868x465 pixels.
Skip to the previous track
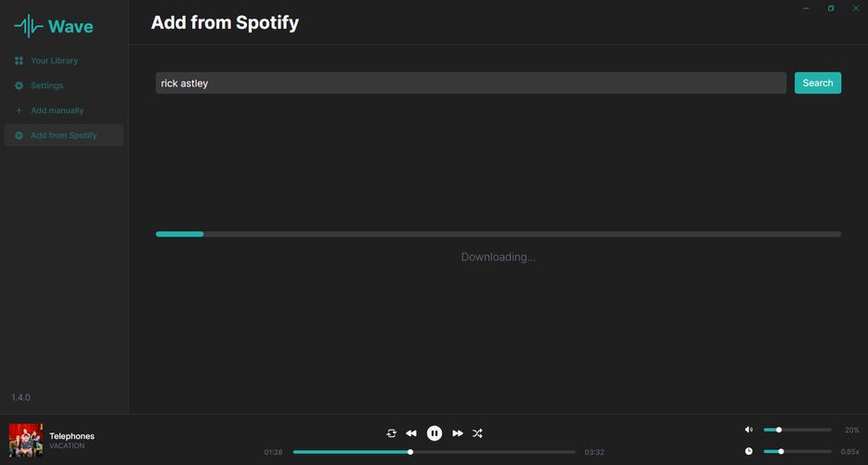[411, 433]
